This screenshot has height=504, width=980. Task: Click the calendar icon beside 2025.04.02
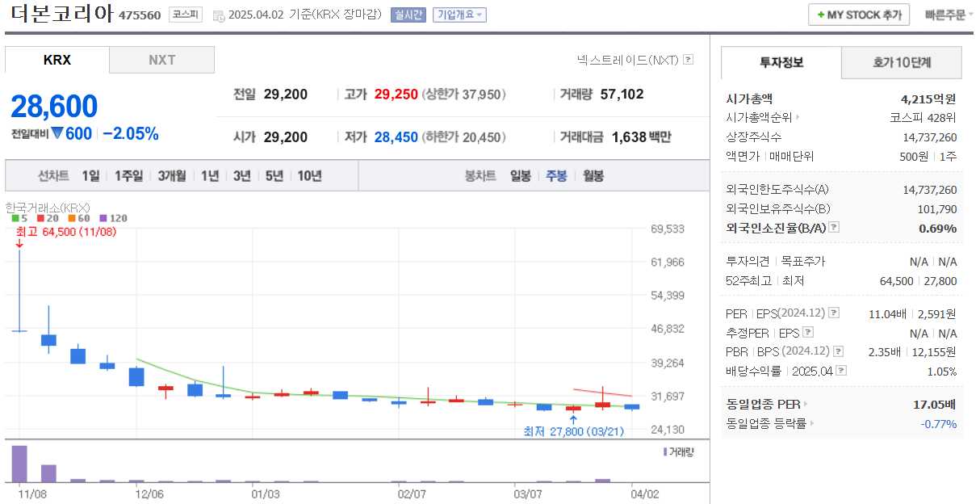[x=218, y=15]
